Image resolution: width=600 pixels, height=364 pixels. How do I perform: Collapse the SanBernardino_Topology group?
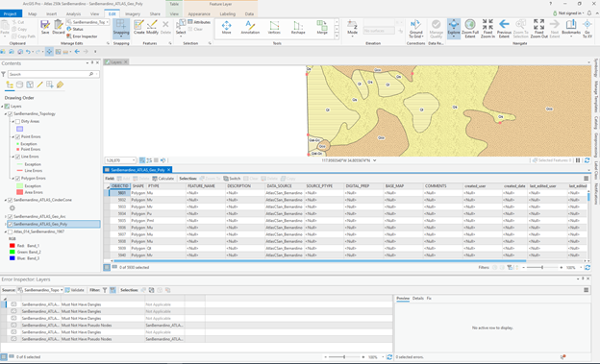click(6, 114)
